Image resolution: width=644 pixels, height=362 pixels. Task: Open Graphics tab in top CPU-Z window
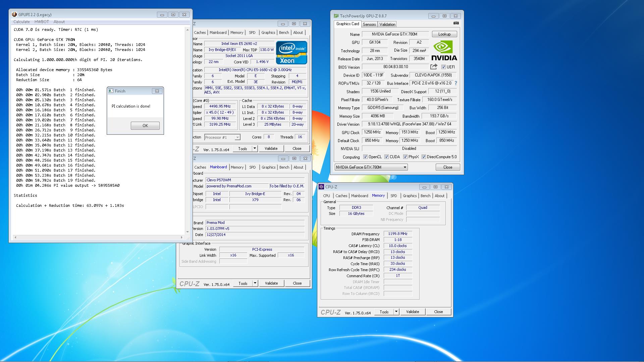pos(268,33)
